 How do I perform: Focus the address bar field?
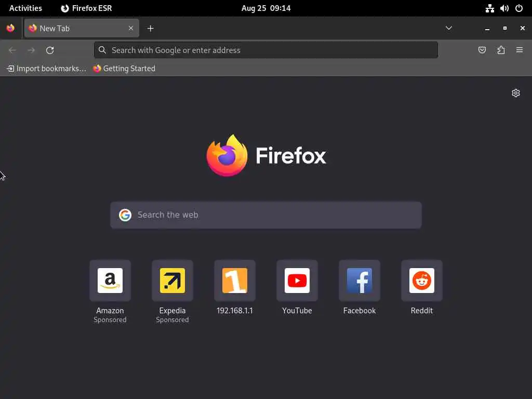(x=266, y=50)
